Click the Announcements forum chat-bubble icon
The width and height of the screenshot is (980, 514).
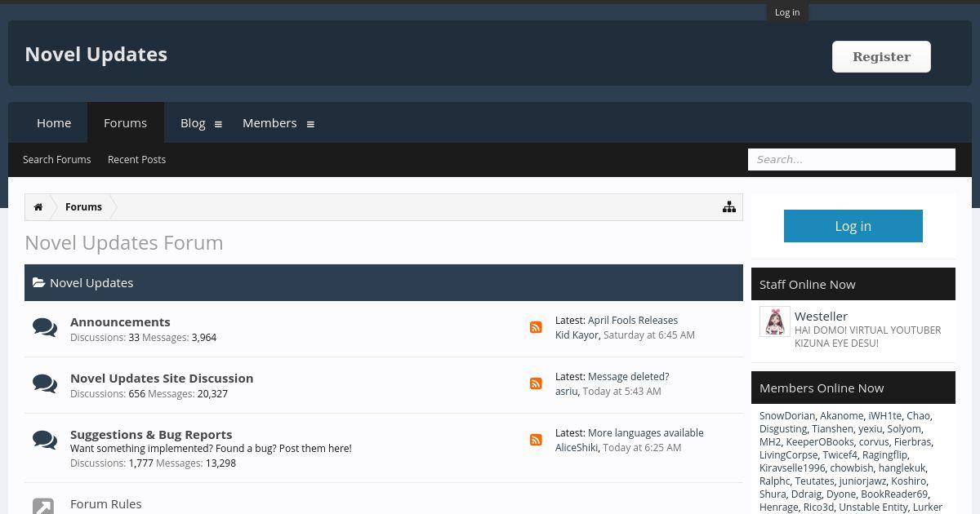[x=45, y=328]
